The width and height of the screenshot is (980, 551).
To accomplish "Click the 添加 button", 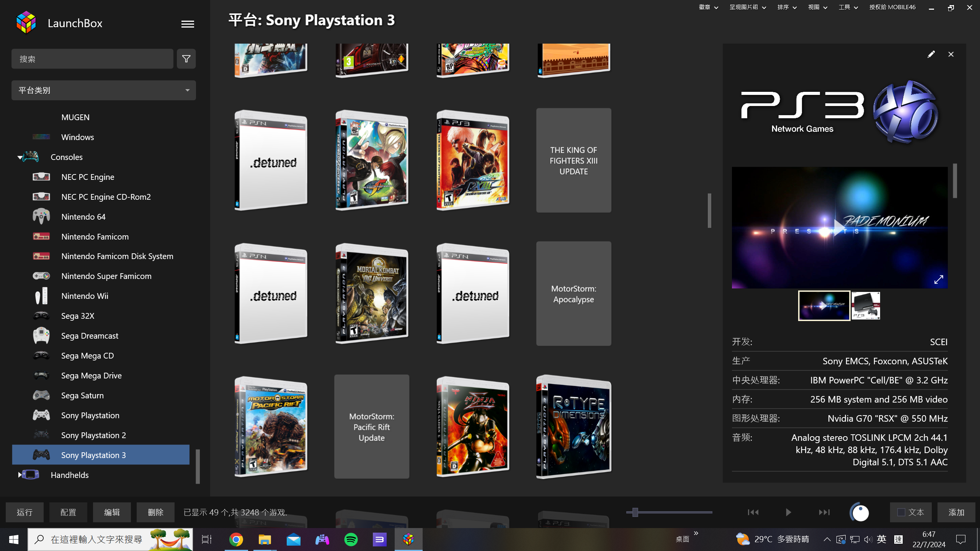I will (x=956, y=512).
